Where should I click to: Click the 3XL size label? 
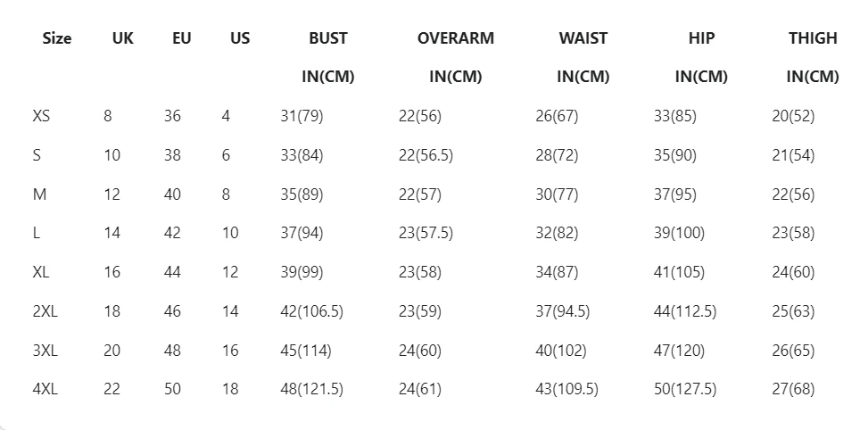45,351
